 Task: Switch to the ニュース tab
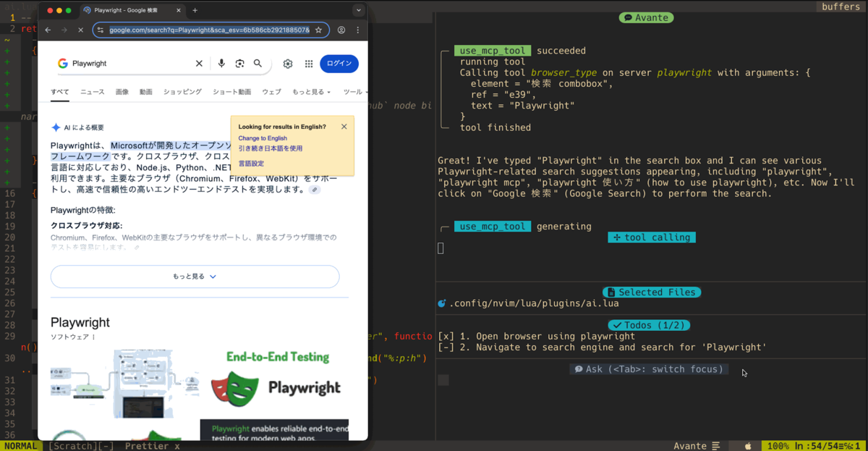pyautogui.click(x=93, y=92)
